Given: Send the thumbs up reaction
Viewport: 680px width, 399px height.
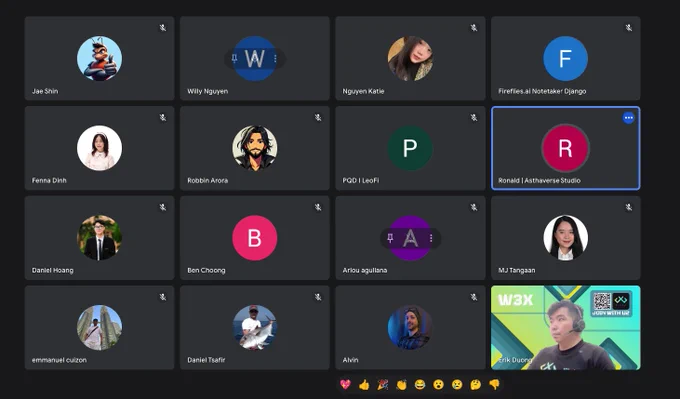Looking at the screenshot, I should [x=364, y=384].
